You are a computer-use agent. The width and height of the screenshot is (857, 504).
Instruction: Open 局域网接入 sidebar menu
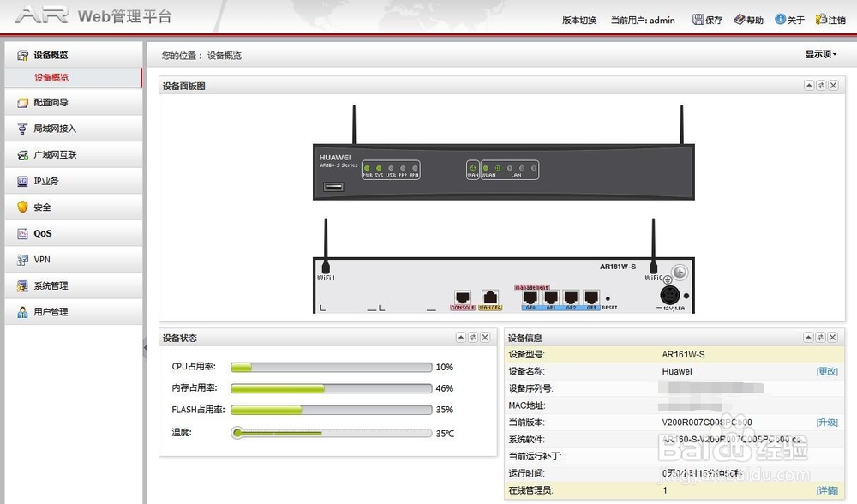(73, 129)
